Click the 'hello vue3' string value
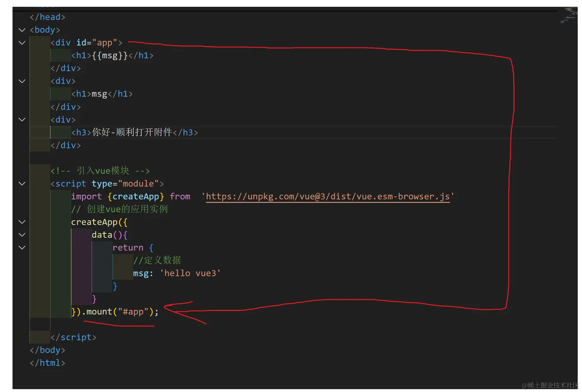 click(190, 273)
